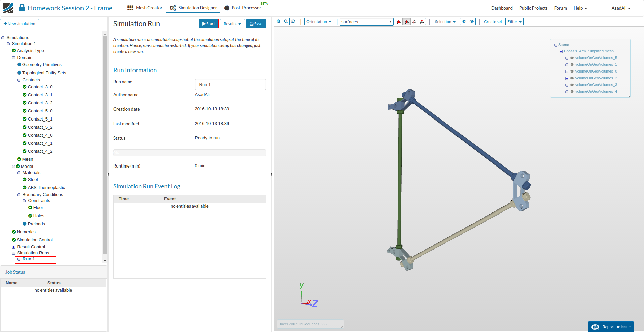The height and width of the screenshot is (332, 644).
Task: Open Public Projects page
Action: click(533, 8)
